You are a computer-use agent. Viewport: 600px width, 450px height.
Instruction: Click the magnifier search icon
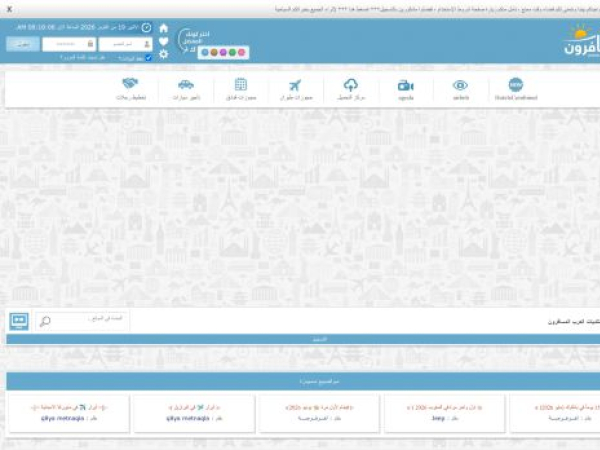tap(45, 321)
